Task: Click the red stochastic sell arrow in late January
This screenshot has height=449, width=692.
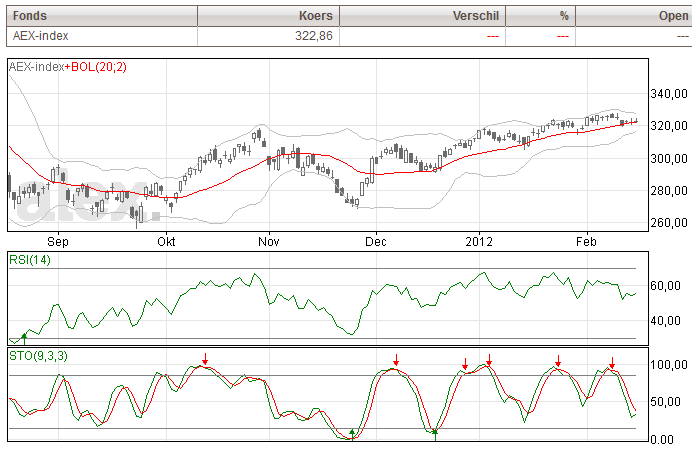Action: click(x=558, y=361)
